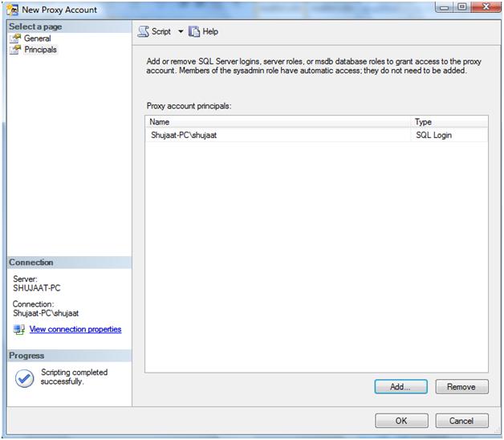Open Help from the toolbar
This screenshot has height=440, width=504.
[x=204, y=31]
